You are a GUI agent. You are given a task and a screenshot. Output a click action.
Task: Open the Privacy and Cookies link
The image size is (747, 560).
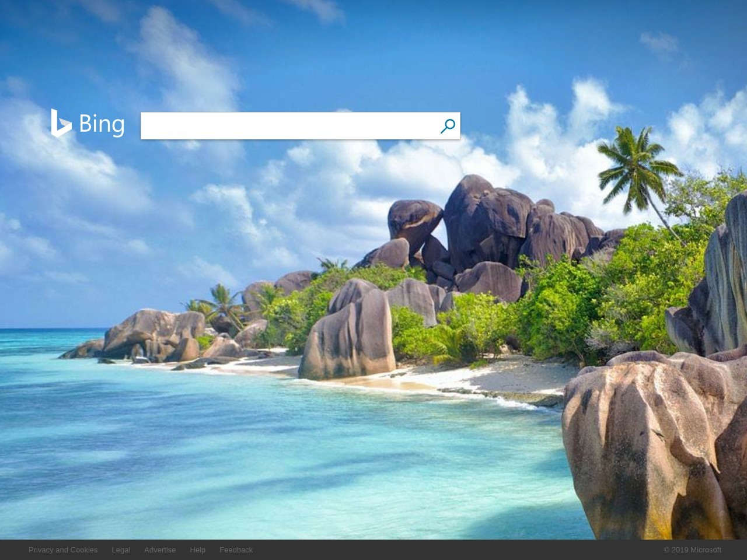[x=63, y=549]
